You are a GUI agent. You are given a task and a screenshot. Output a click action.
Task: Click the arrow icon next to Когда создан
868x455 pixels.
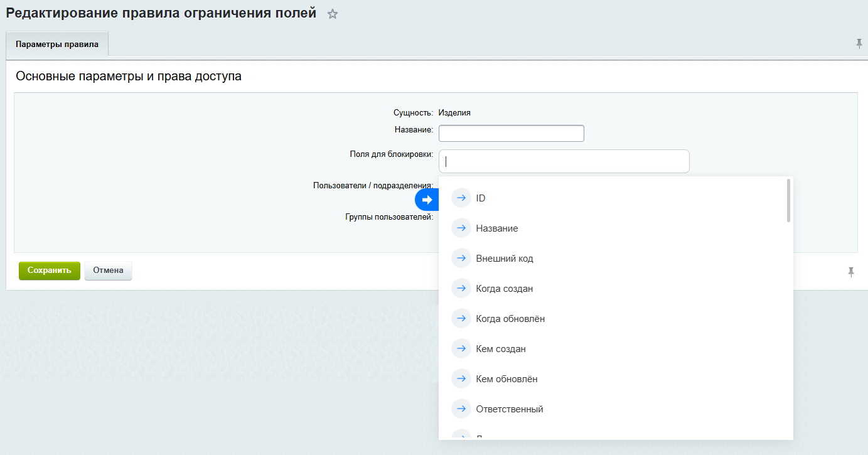(461, 288)
